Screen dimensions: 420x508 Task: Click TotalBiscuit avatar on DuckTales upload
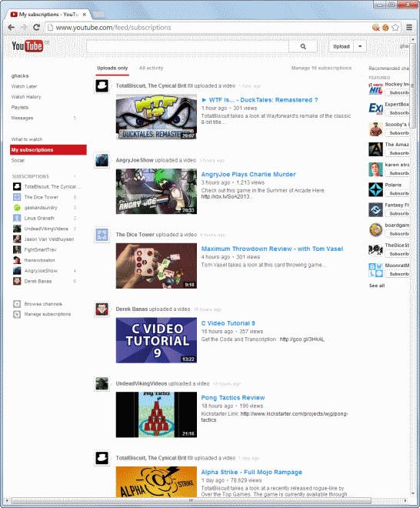(x=102, y=86)
